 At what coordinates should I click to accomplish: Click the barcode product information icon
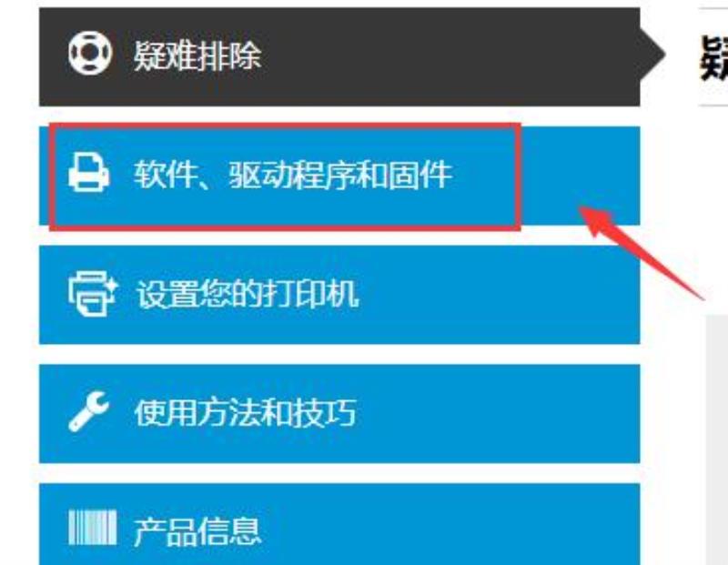(x=93, y=528)
